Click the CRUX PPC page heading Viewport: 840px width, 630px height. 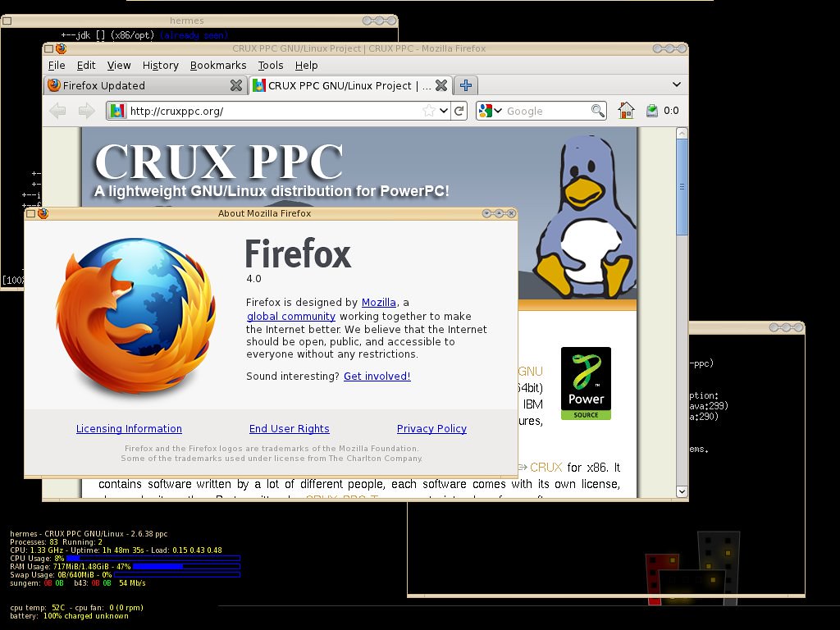218,162
